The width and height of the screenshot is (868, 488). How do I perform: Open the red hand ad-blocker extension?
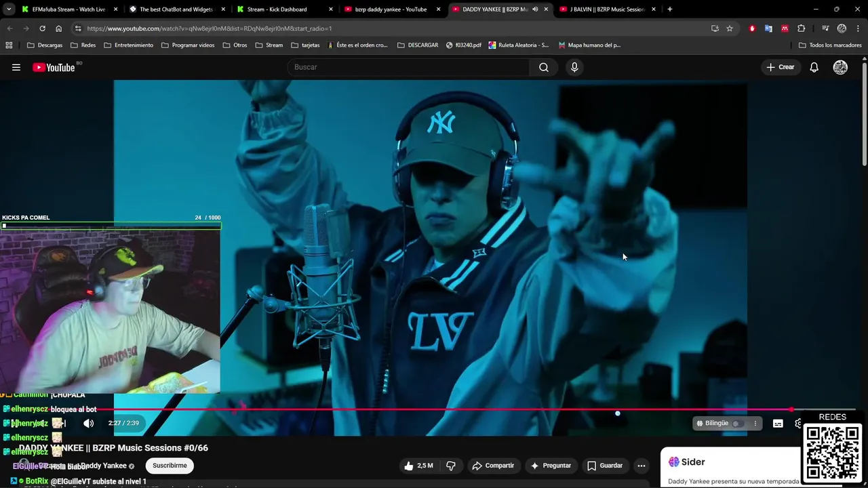click(752, 28)
